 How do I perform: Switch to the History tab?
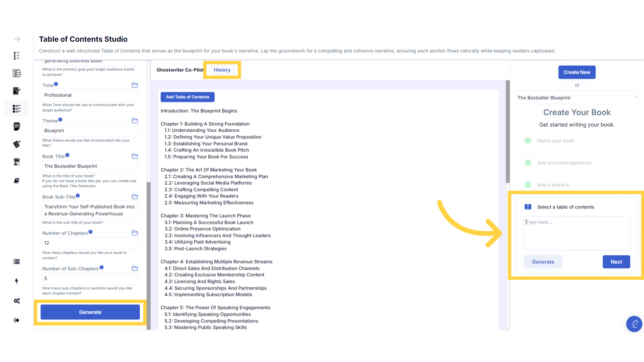[222, 70]
